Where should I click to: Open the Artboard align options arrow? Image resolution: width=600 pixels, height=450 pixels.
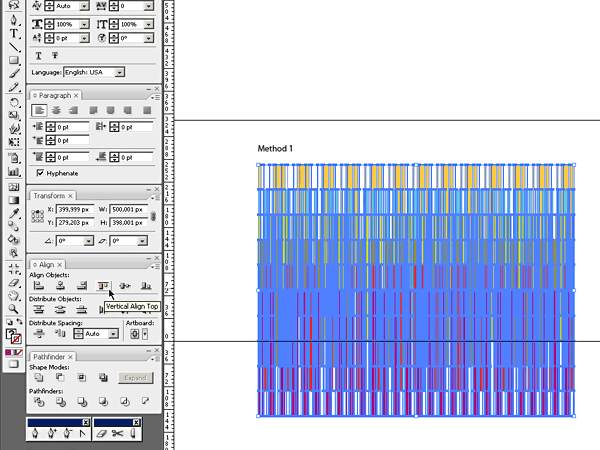coord(145,334)
